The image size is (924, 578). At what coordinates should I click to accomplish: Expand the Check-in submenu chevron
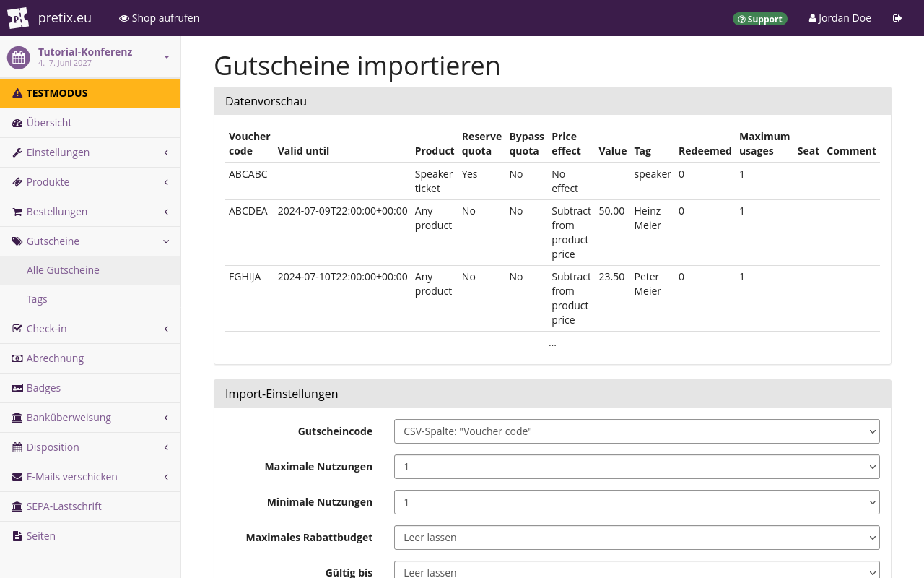[166, 329]
